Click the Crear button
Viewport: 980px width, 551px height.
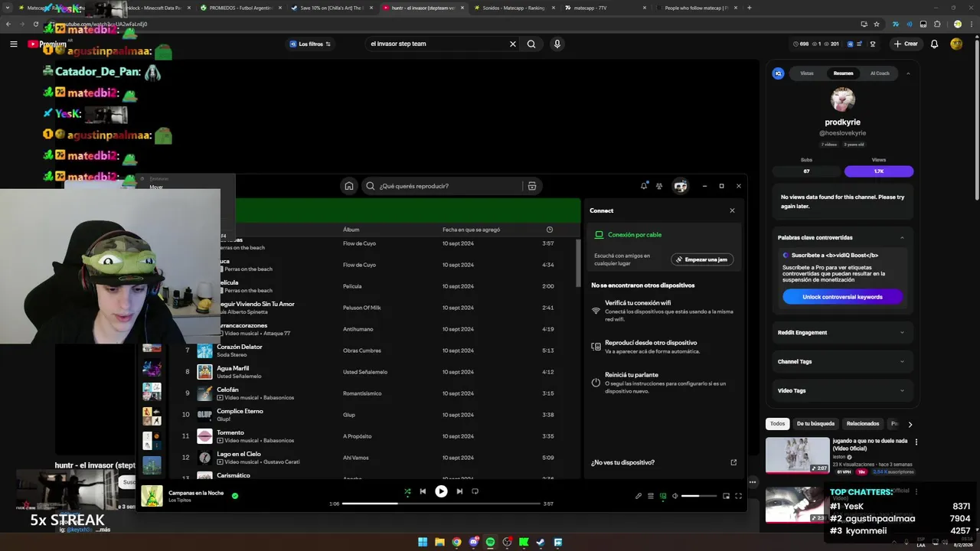click(906, 44)
